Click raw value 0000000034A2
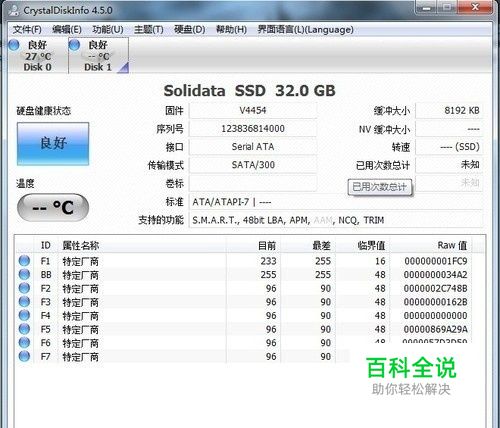Image resolution: width=500 pixels, height=428 pixels. (x=436, y=275)
